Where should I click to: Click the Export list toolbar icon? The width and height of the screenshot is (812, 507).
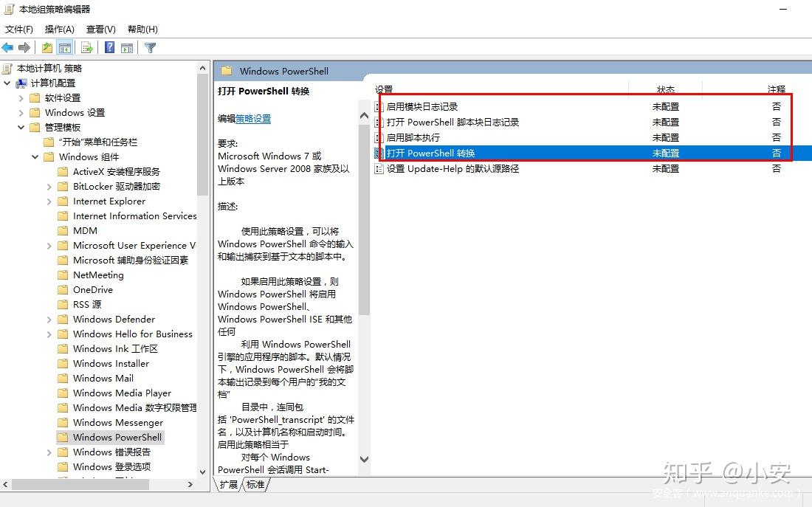click(87, 48)
